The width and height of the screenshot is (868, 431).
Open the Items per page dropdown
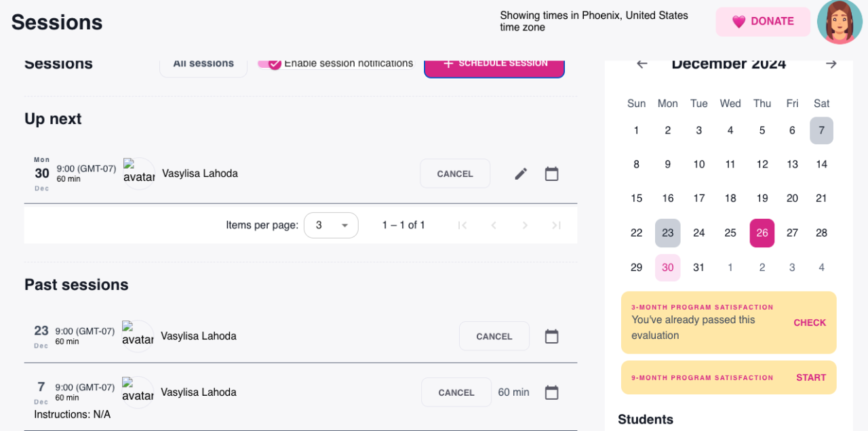331,225
